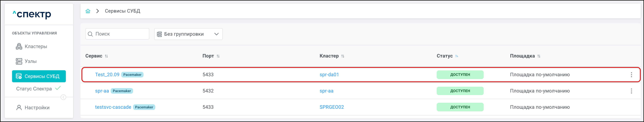Image resolution: width=644 pixels, height=122 pixels.
Task: Open the testsvc-cascade service link
Action: [113, 107]
